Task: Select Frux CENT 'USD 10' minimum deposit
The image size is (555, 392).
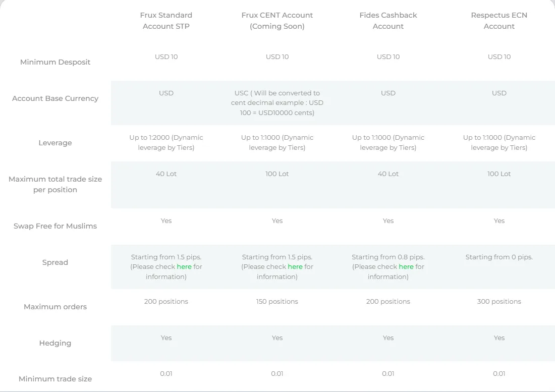Action: pyautogui.click(x=277, y=57)
